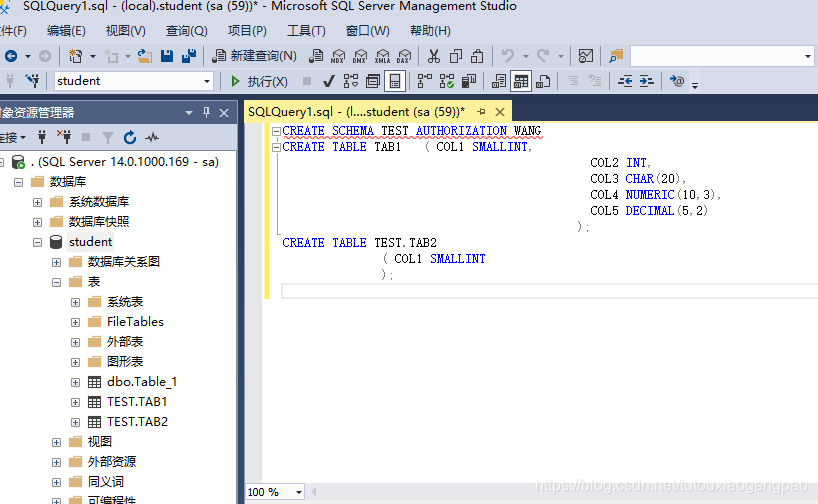Open a new DMX query

360,56
